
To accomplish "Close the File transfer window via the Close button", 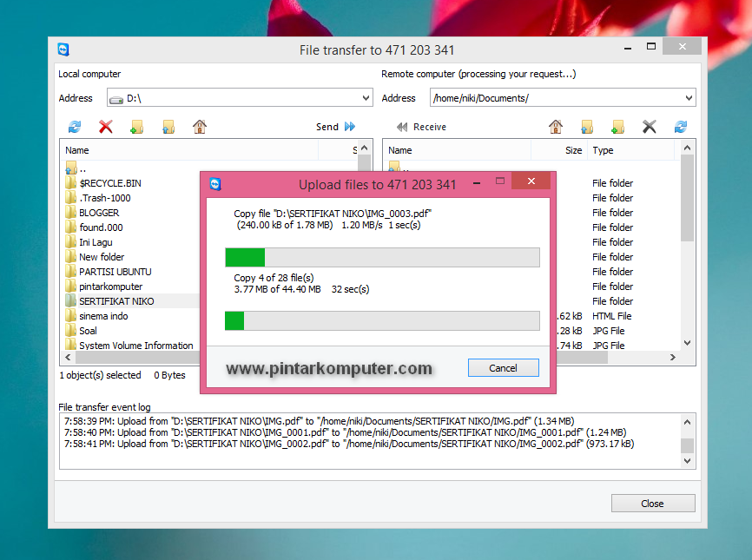I will coord(653,504).
